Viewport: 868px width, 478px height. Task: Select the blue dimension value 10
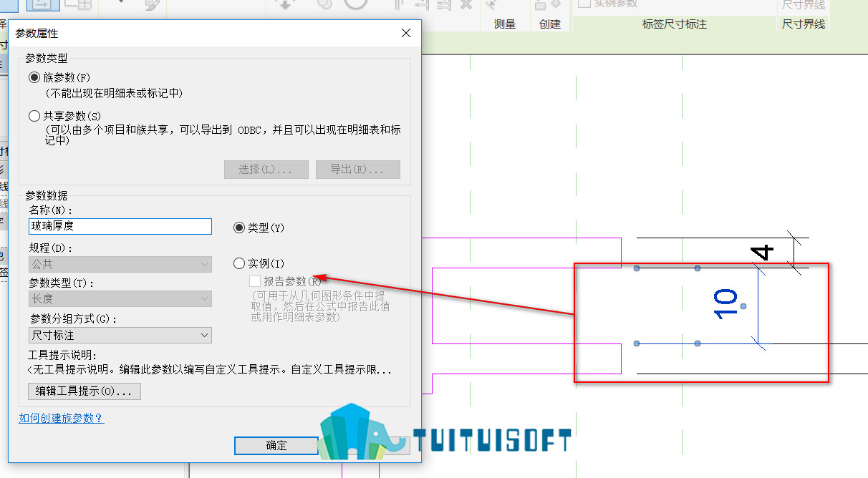pyautogui.click(x=725, y=303)
